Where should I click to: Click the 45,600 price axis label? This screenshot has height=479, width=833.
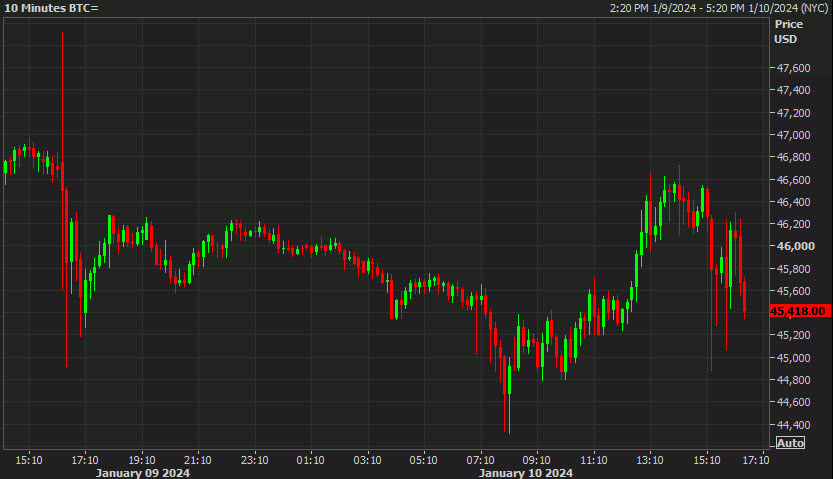(x=793, y=291)
